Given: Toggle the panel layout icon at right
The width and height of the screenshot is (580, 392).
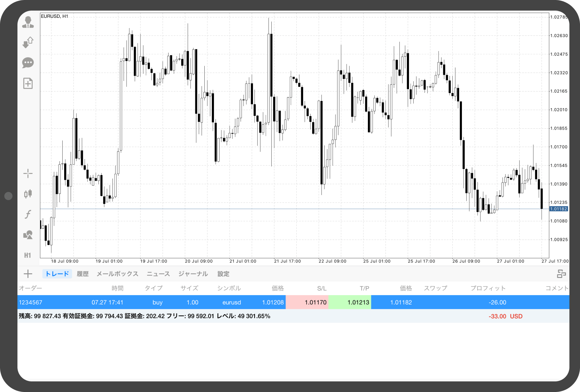Looking at the screenshot, I should pyautogui.click(x=561, y=274).
